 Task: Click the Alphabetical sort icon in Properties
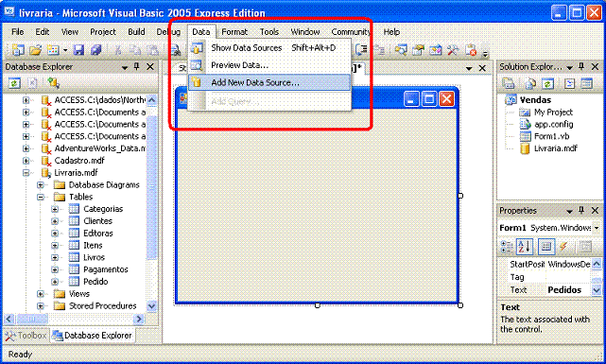click(525, 247)
